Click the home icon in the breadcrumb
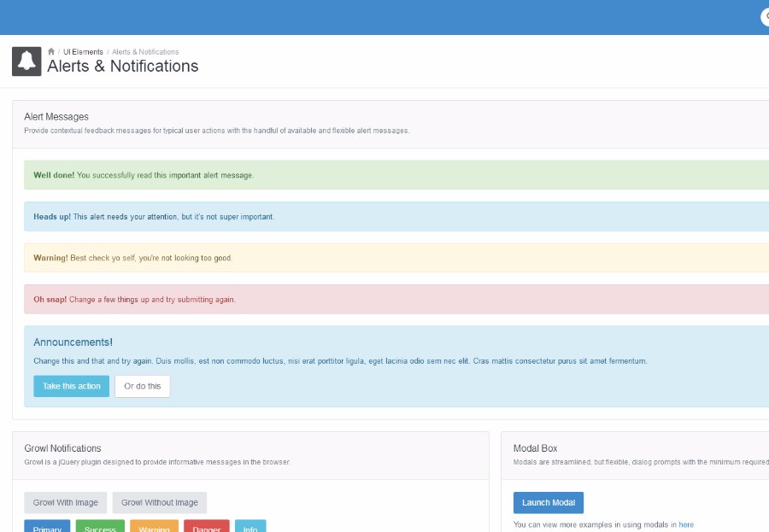 click(51, 52)
